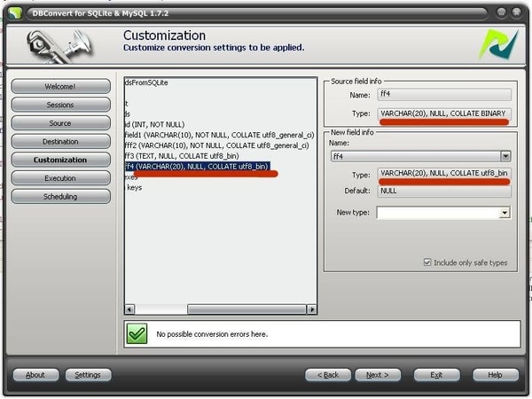The image size is (532, 399).
Task: Open the Sessions step
Action: tap(60, 105)
